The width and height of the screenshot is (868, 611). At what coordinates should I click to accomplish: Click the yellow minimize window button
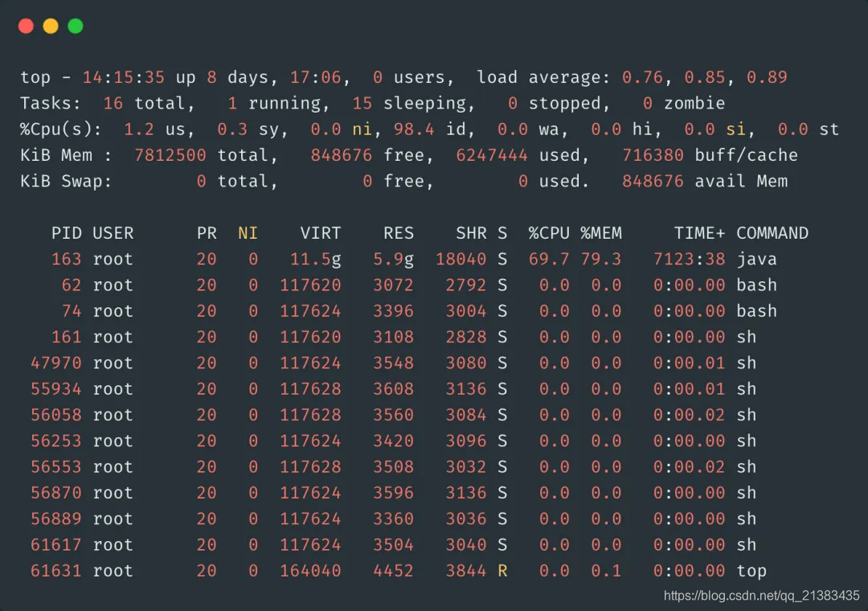tap(51, 26)
